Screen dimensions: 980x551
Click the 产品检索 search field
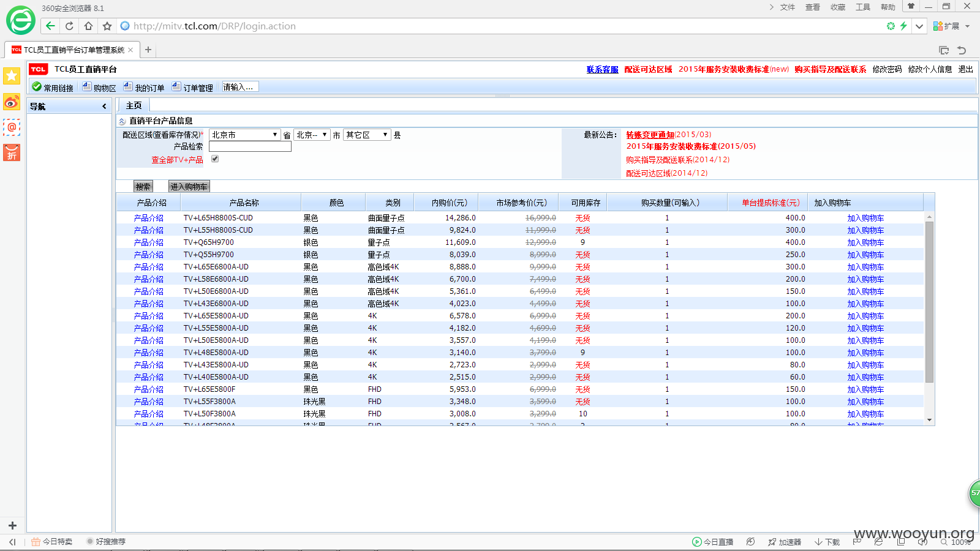coord(250,146)
